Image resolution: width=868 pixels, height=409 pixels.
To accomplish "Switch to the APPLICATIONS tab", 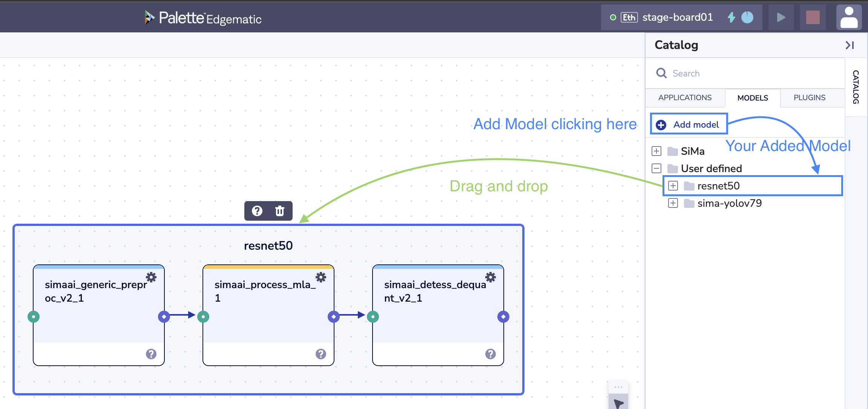I will 685,98.
